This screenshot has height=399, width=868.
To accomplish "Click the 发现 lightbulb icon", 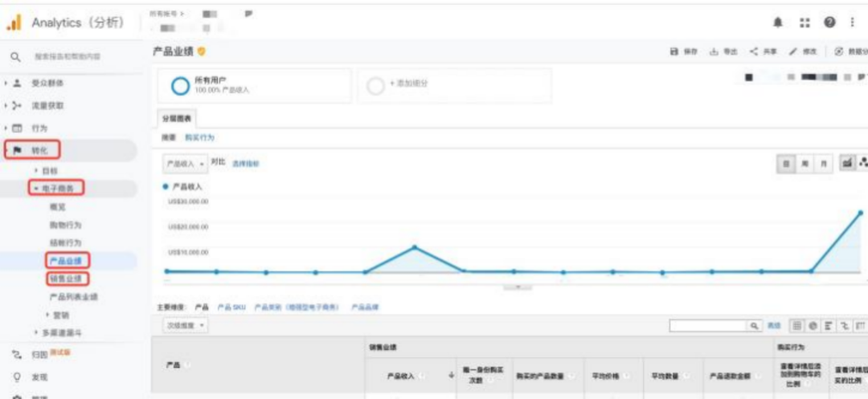I will [17, 377].
